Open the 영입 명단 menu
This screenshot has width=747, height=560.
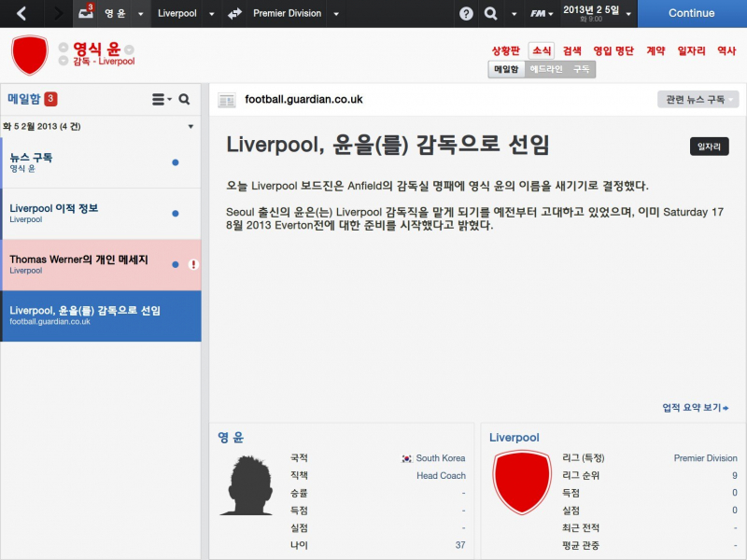click(613, 50)
